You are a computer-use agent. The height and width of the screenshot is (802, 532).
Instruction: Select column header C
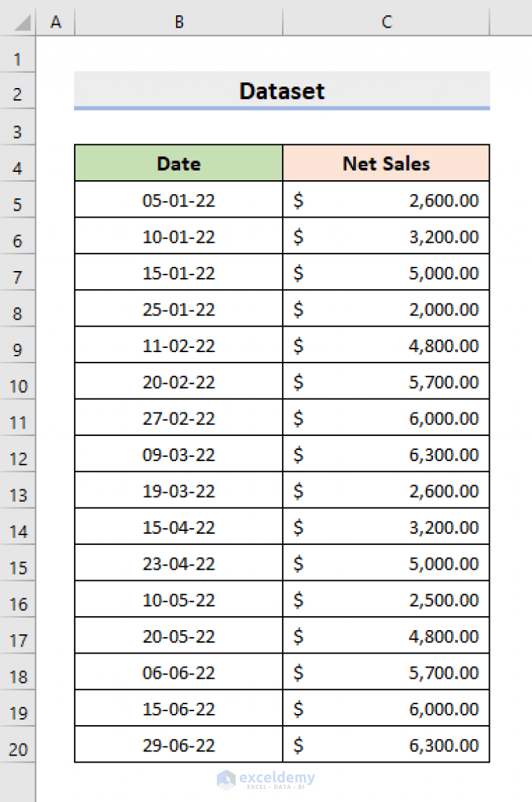pyautogui.click(x=386, y=21)
